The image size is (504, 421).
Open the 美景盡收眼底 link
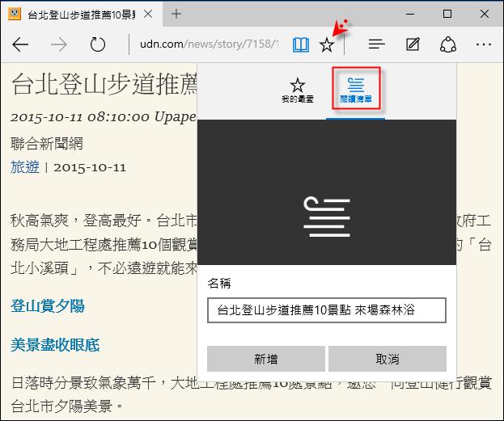click(55, 345)
